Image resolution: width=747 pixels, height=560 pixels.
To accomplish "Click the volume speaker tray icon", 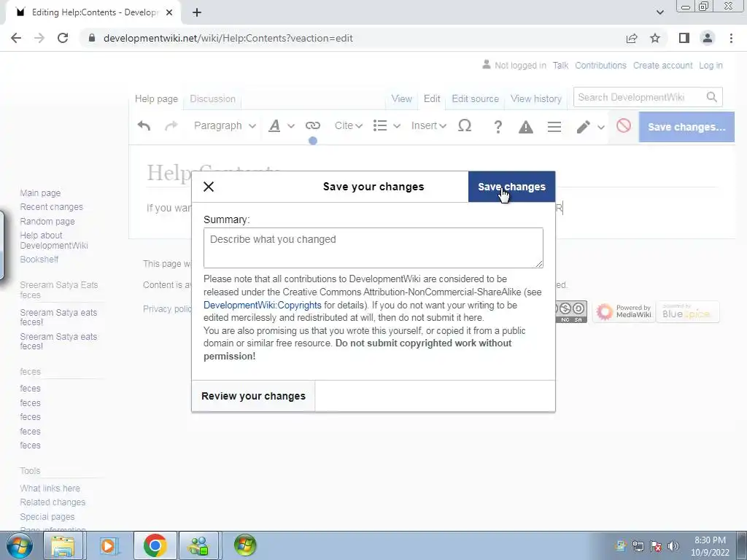I will [x=673, y=545].
